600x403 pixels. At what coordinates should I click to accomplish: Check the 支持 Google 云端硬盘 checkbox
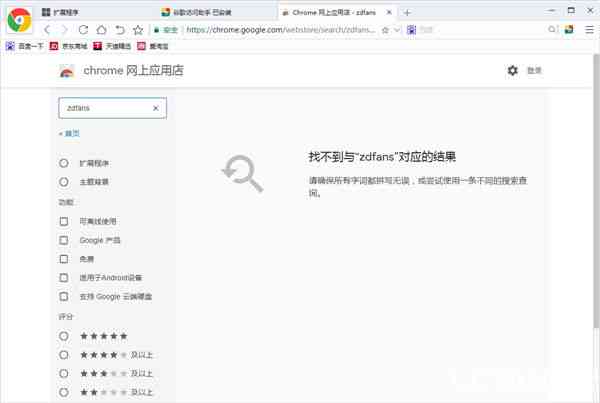[x=64, y=296]
